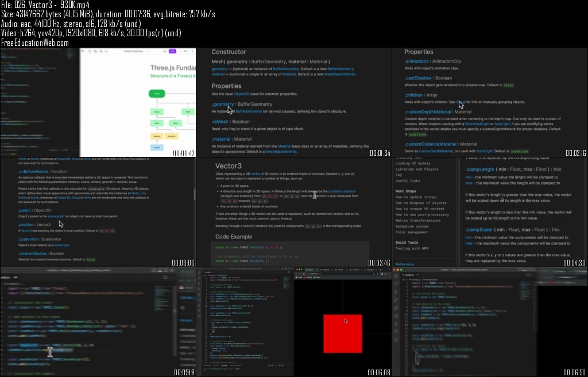The height and width of the screenshot is (377, 588).
Task: Click the Code Example heading
Action: 234,237
